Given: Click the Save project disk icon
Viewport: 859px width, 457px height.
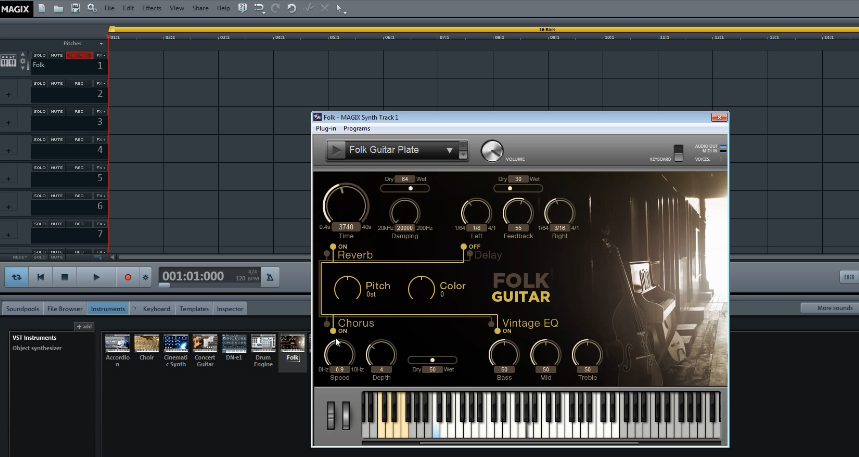Looking at the screenshot, I should click(x=75, y=8).
